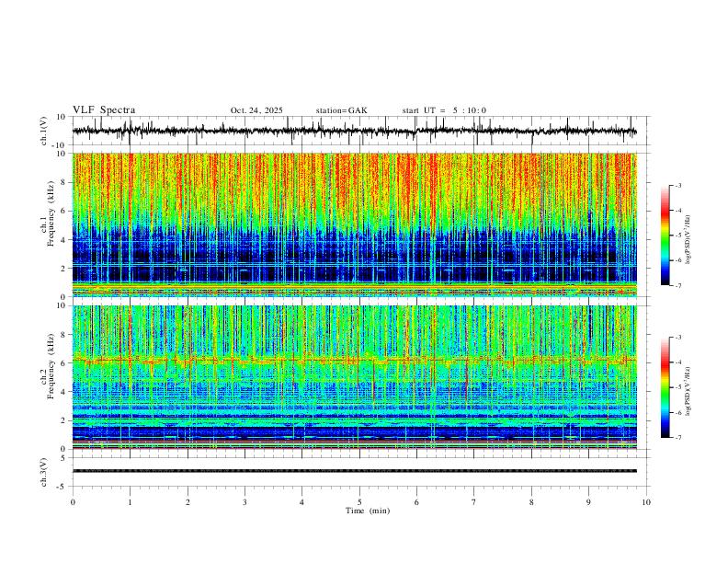Click time axis tick label "3"
This screenshot has width=728, height=563.
pyautogui.click(x=245, y=502)
